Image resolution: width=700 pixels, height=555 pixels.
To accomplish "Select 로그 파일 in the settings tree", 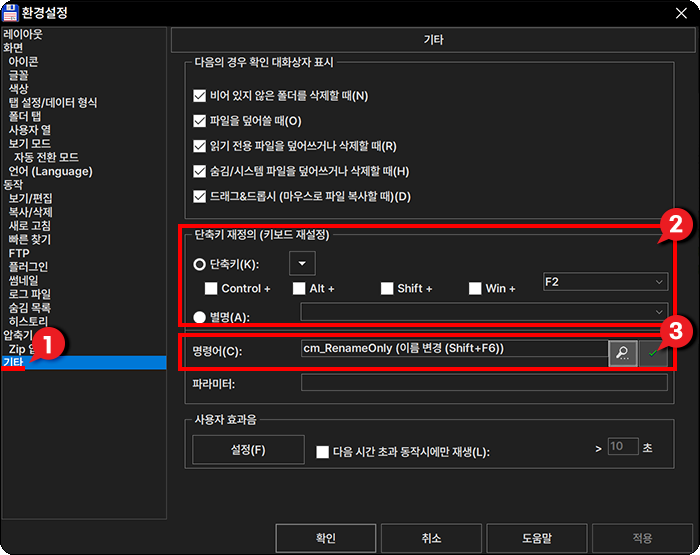I will 30,294.
